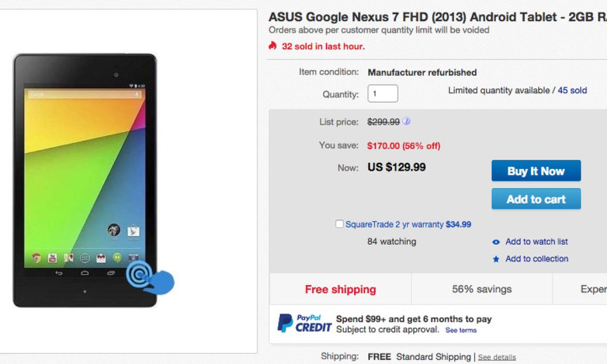Click the eye icon for watch list
The width and height of the screenshot is (607, 364).
(x=496, y=242)
